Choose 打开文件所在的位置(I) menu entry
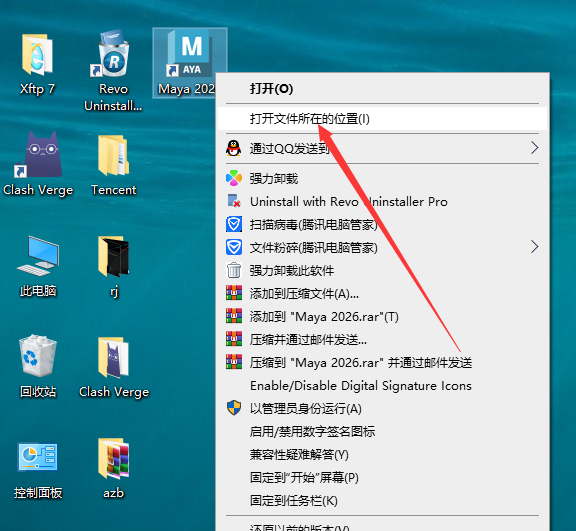The image size is (576, 531). click(382, 119)
